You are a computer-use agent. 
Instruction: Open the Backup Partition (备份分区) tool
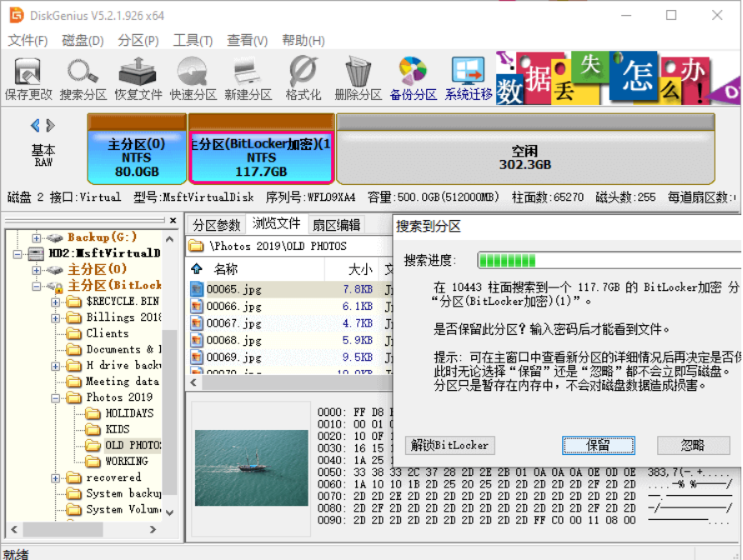[414, 78]
